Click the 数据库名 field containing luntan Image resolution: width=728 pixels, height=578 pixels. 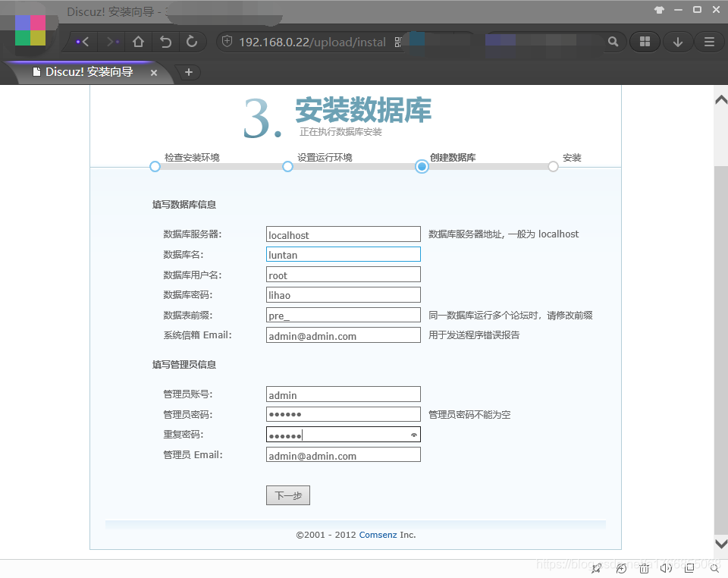(x=344, y=254)
